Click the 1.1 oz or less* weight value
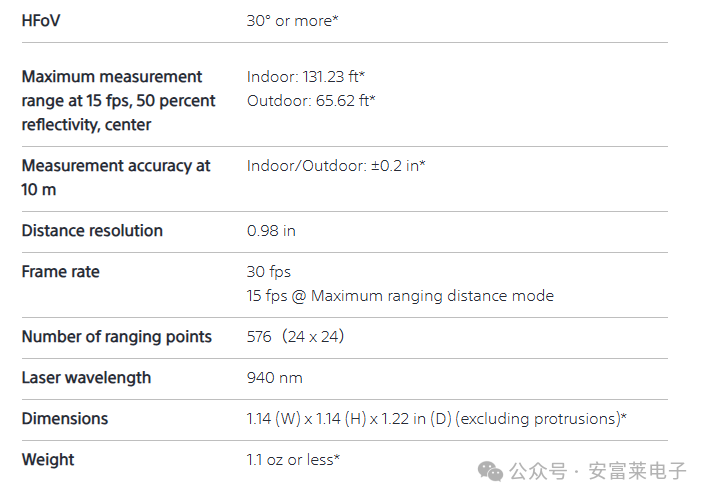Viewport: 709px width, 499px height. coord(293,459)
